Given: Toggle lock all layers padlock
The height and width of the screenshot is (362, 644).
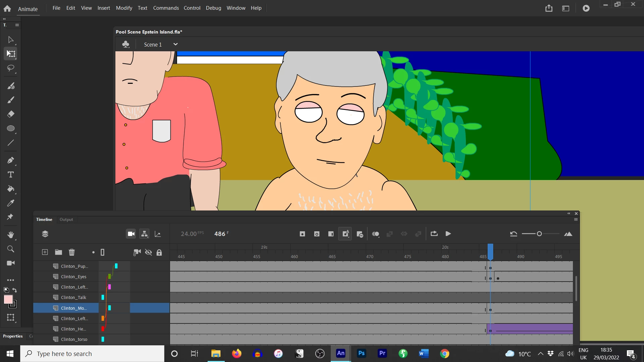Looking at the screenshot, I should click(159, 252).
